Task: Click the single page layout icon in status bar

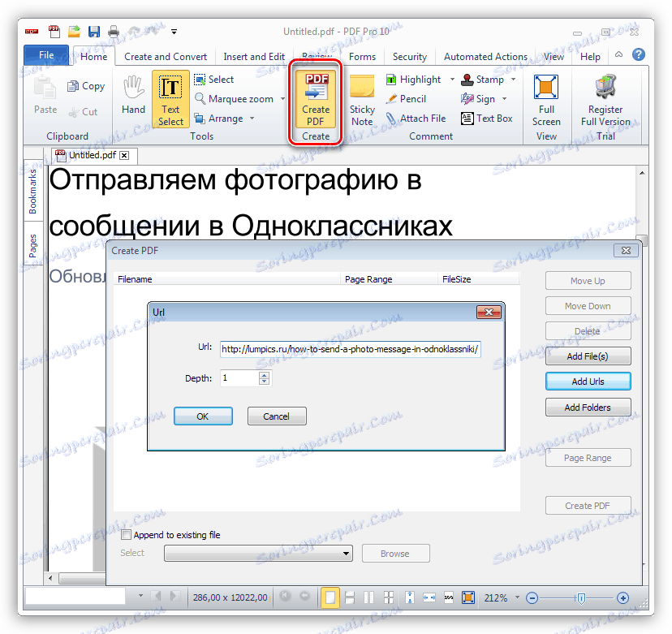Action: (330, 597)
